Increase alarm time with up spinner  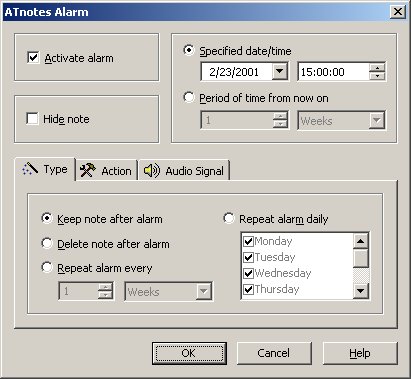tap(377, 68)
